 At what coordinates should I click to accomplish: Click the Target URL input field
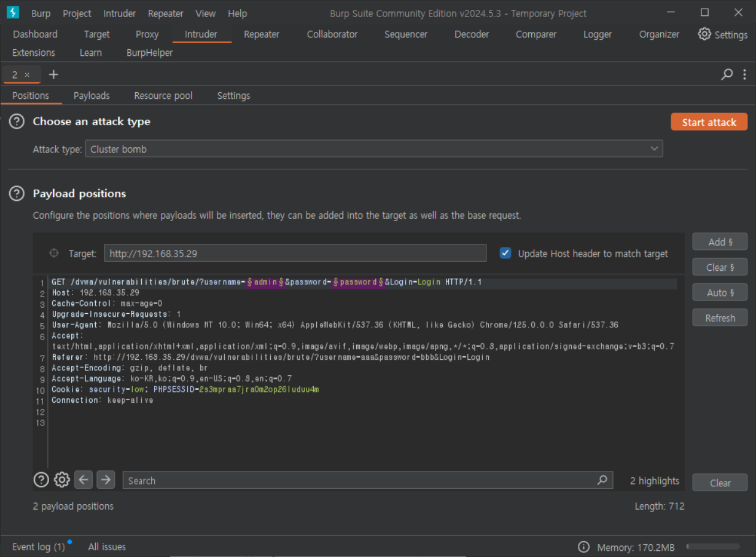(295, 253)
